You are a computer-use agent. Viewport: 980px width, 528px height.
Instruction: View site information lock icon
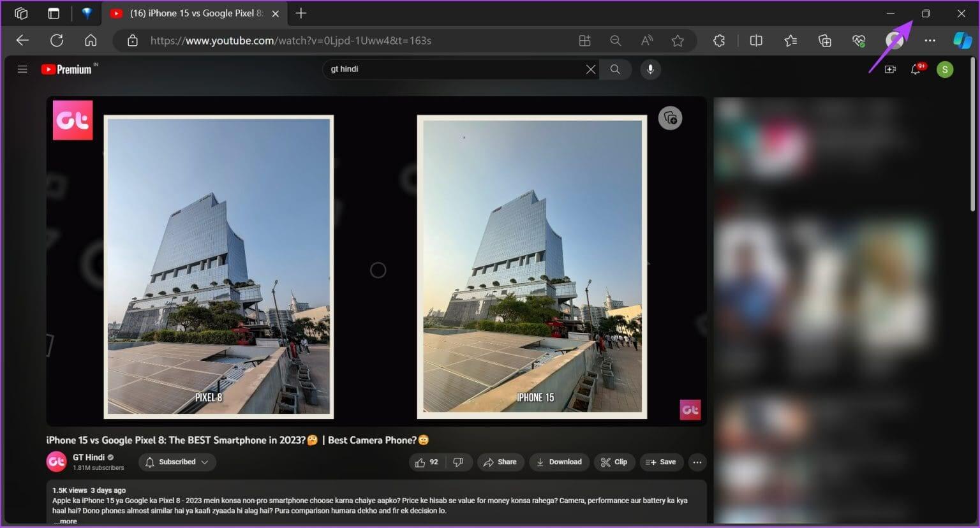[x=133, y=41]
